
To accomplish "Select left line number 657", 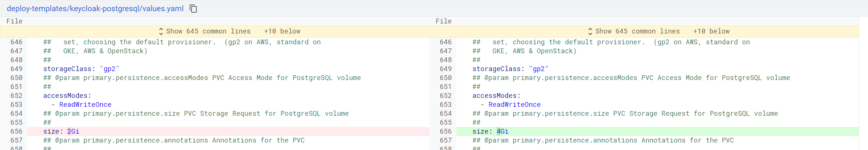I will coord(16,140).
